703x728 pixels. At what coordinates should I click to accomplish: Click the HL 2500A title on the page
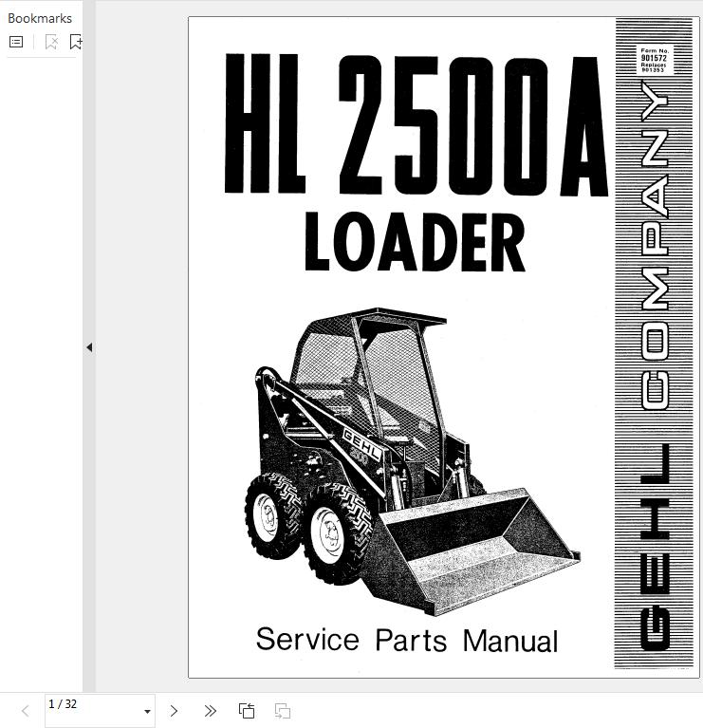(x=416, y=125)
